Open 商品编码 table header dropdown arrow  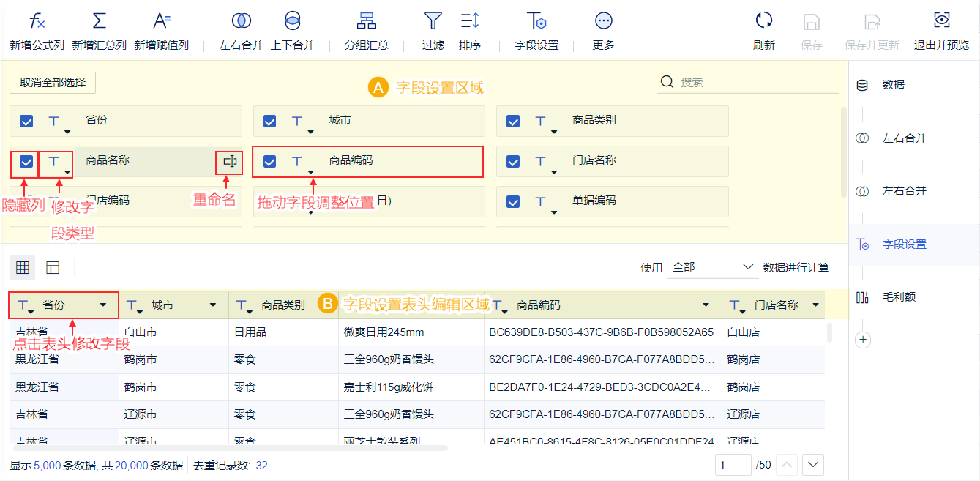point(706,305)
